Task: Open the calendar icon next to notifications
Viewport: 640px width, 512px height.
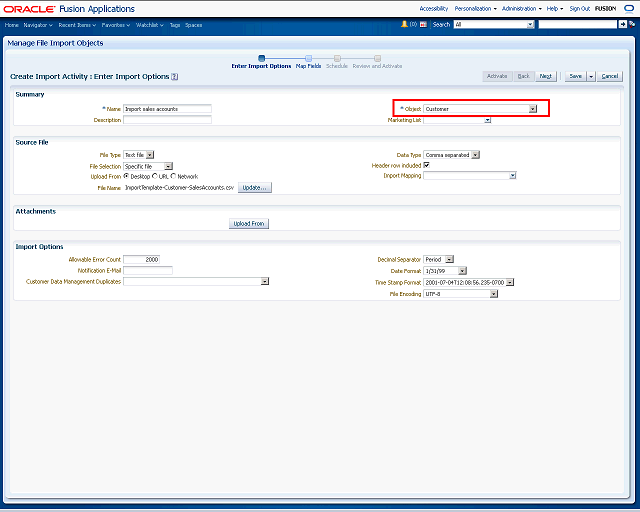Action: click(x=423, y=24)
